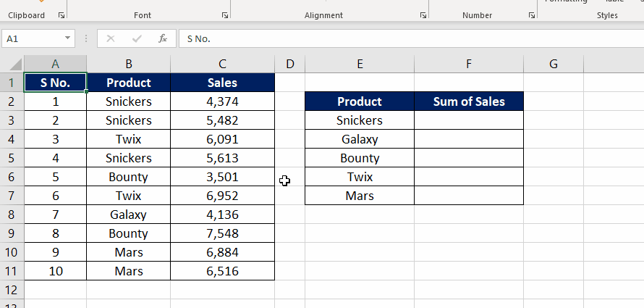This screenshot has width=644, height=308.
Task: Select cell with sales value 4,136
Action: (222, 215)
